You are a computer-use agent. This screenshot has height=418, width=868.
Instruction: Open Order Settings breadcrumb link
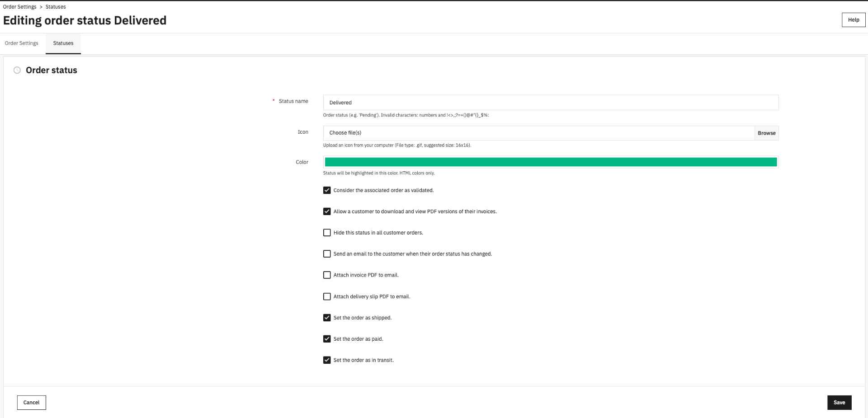tap(19, 7)
